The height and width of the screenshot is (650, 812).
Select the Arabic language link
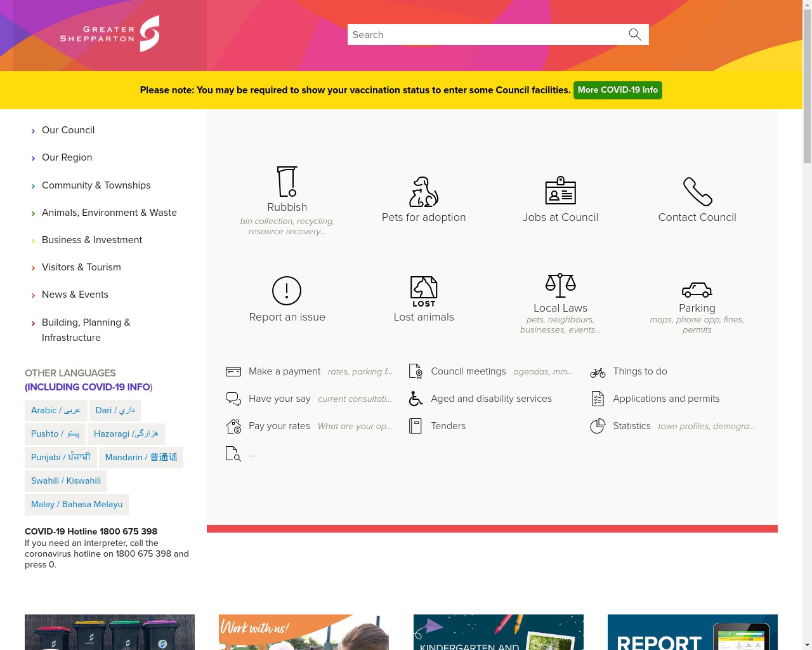[56, 411]
